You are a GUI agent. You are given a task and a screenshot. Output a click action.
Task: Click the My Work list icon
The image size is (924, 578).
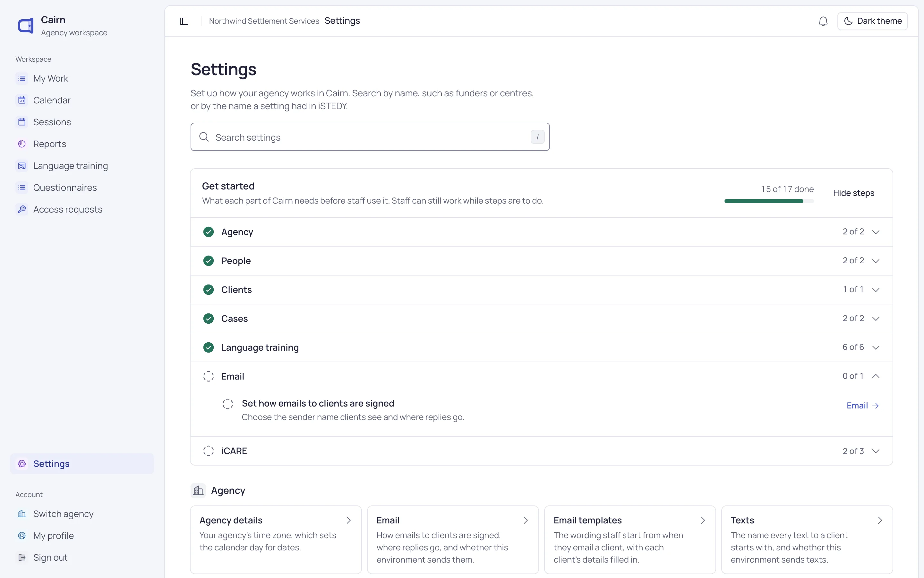coord(22,78)
